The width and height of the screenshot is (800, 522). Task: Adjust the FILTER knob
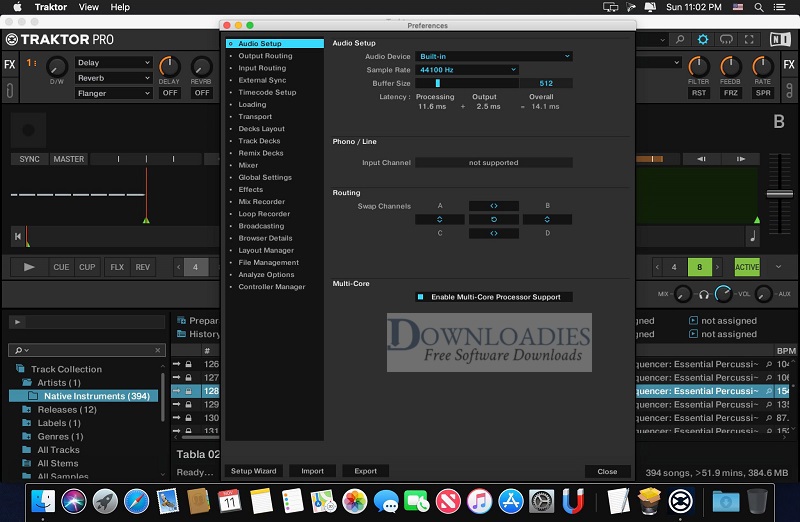point(698,67)
